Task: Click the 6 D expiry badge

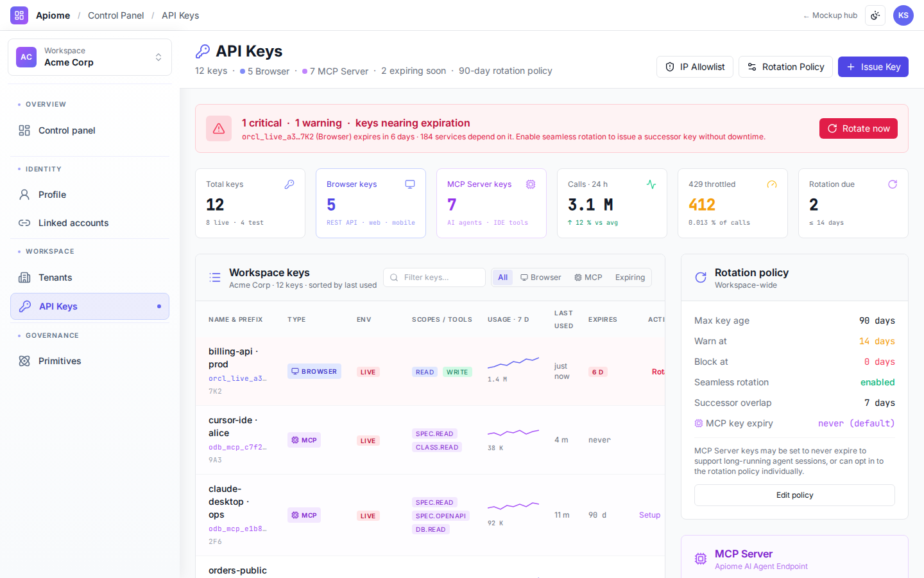Action: click(x=597, y=372)
